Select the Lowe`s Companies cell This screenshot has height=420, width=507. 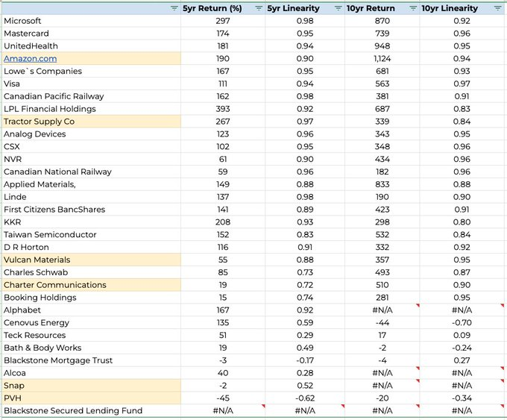[x=91, y=71]
